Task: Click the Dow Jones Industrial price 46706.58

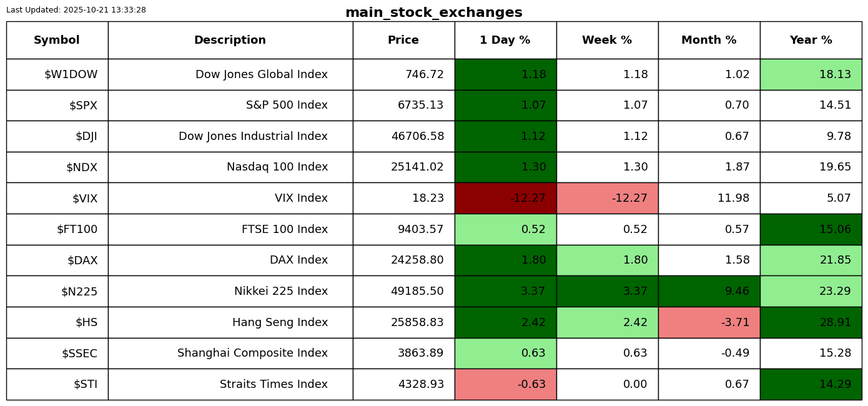Action: tap(418, 136)
